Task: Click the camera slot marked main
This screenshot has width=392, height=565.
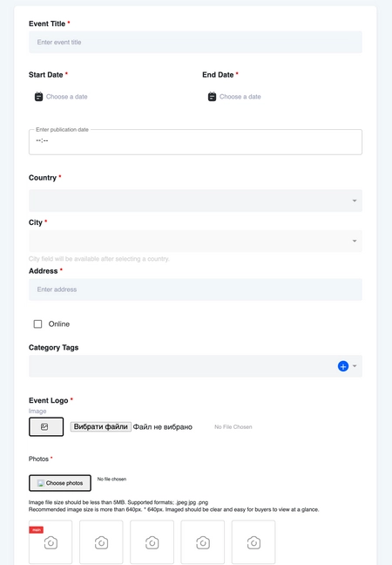Action: [51, 542]
